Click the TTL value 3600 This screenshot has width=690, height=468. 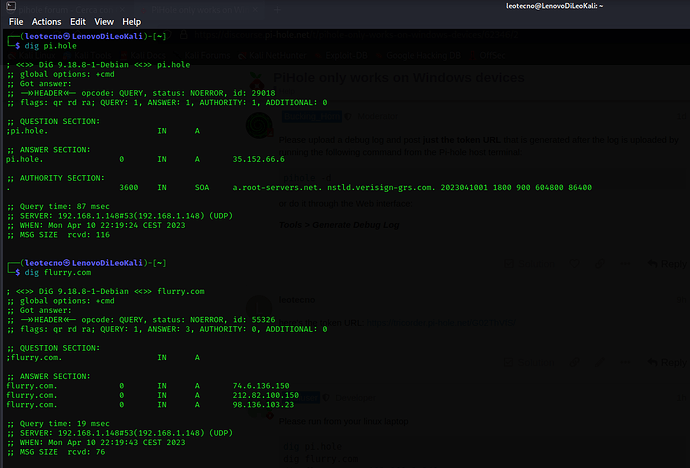pos(128,187)
